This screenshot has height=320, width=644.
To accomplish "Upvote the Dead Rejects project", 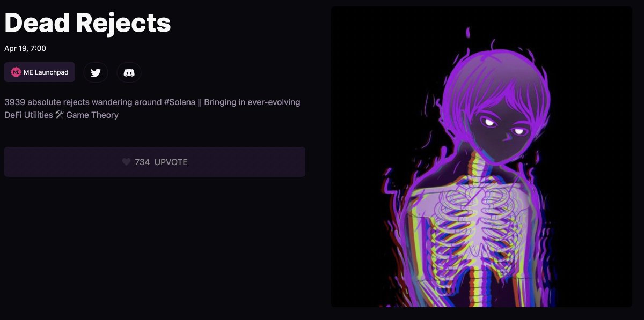I will pyautogui.click(x=155, y=162).
